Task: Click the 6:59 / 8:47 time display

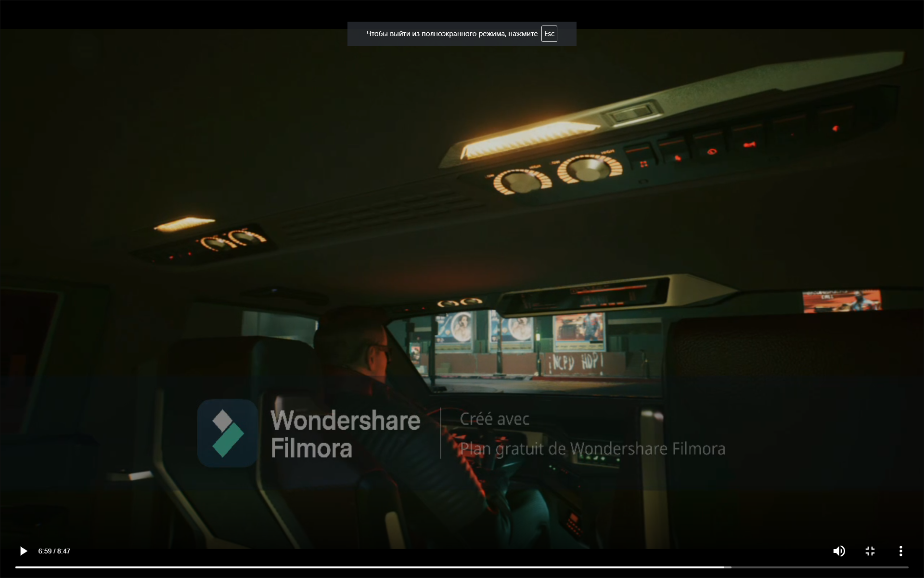Action: click(54, 551)
